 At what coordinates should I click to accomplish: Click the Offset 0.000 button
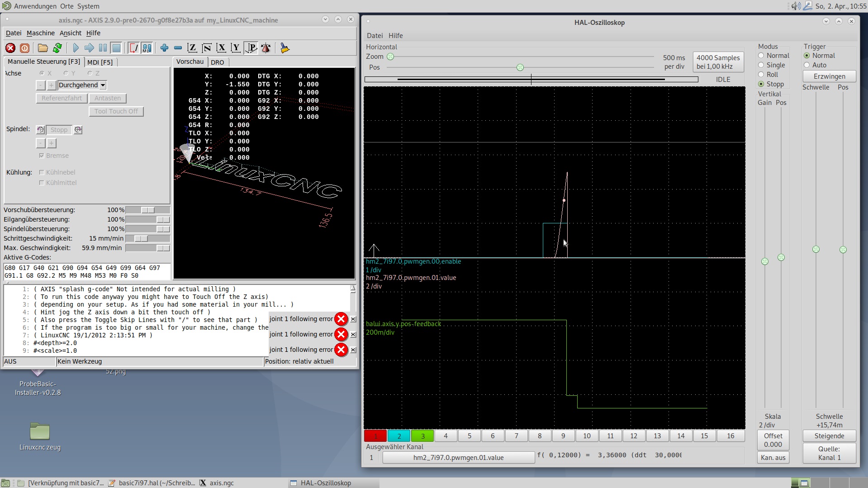click(773, 440)
